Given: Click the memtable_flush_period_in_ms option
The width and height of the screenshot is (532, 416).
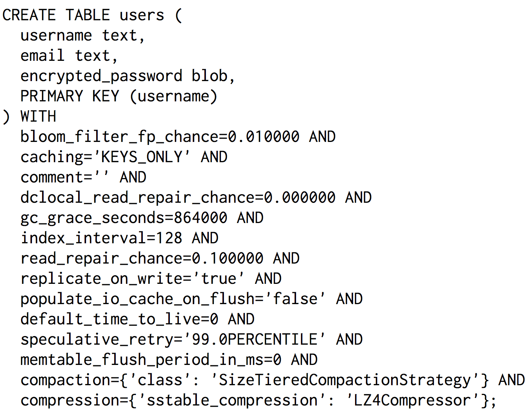Looking at the screenshot, I should 151,360.
